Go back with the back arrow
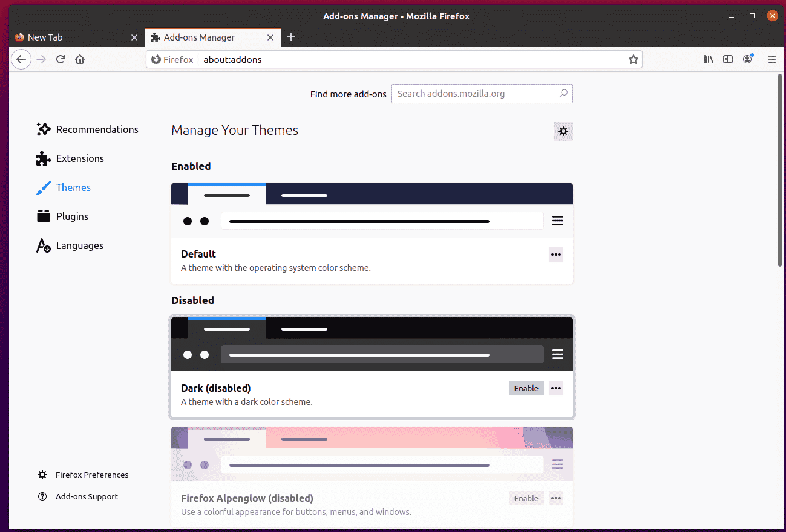 [x=21, y=59]
